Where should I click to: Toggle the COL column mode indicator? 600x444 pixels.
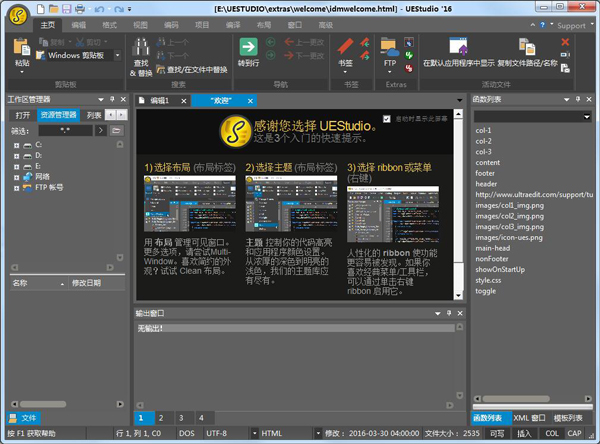551,433
